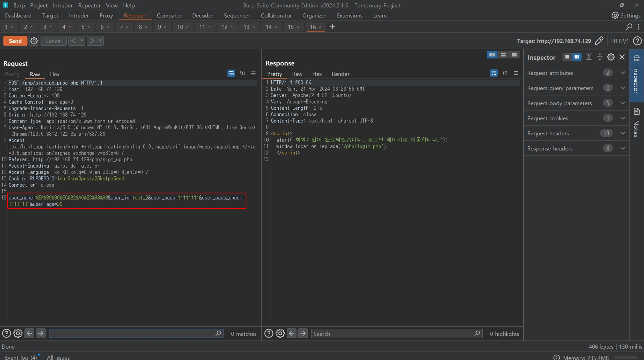This screenshot has width=644, height=360.
Task: Run request search with magnifier icon
Action: point(218,334)
